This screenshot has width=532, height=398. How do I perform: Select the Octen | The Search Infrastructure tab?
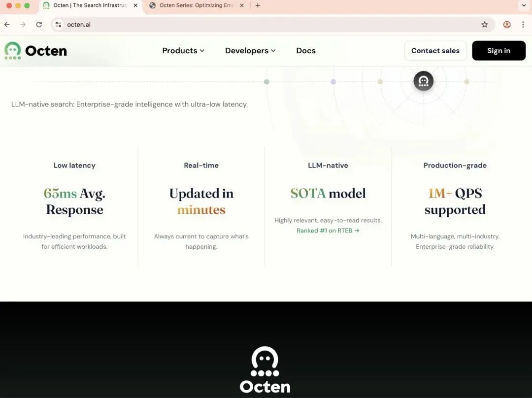pyautogui.click(x=90, y=5)
